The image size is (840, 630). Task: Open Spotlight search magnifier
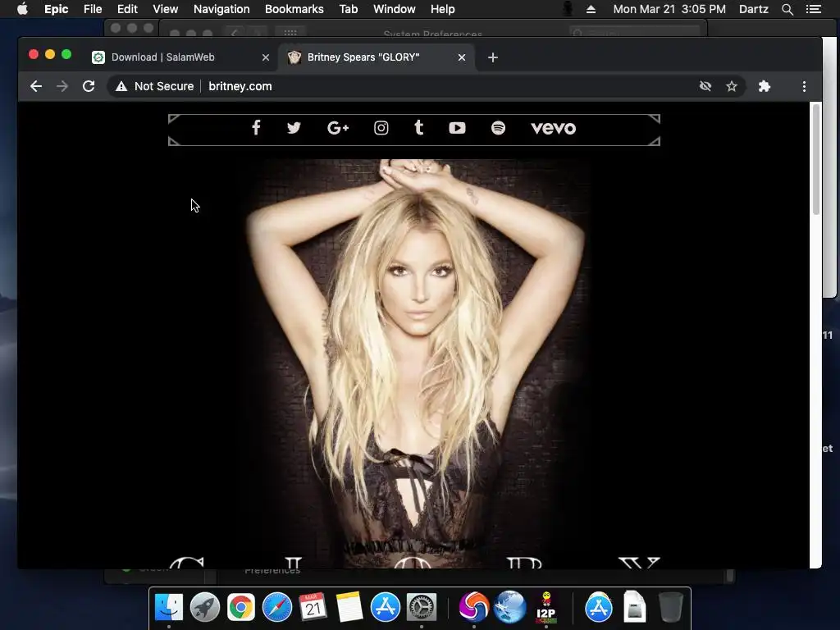(787, 9)
